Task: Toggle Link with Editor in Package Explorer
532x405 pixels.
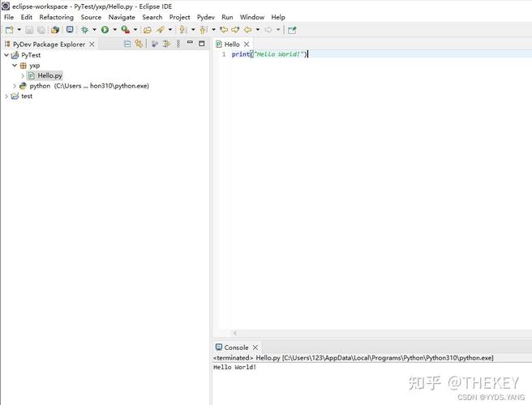Action: click(x=139, y=44)
